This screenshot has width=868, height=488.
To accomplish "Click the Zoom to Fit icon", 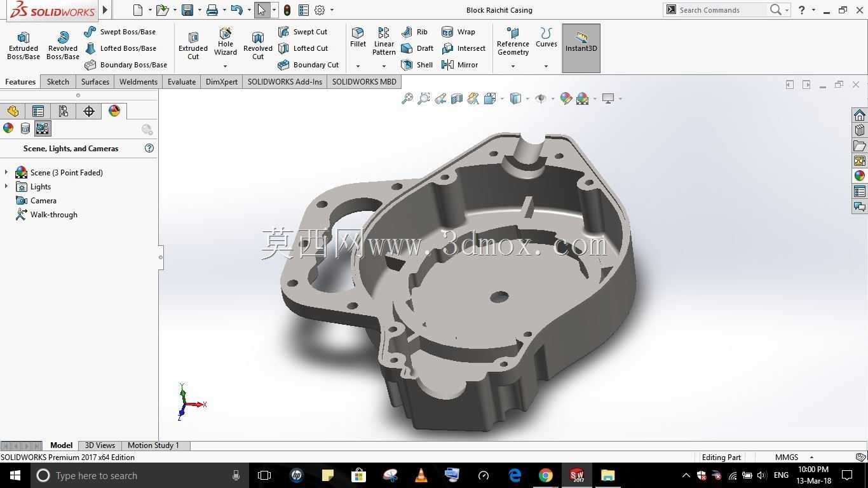I will coord(407,98).
